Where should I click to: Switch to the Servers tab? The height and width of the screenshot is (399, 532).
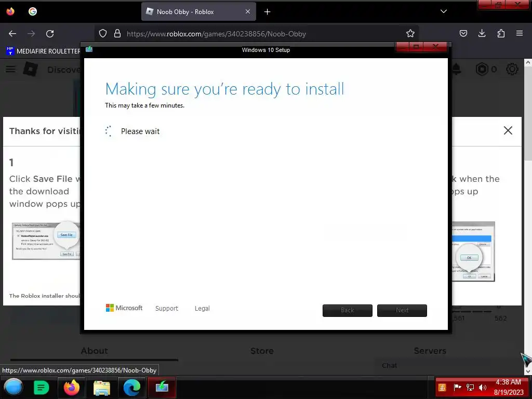[430, 351]
